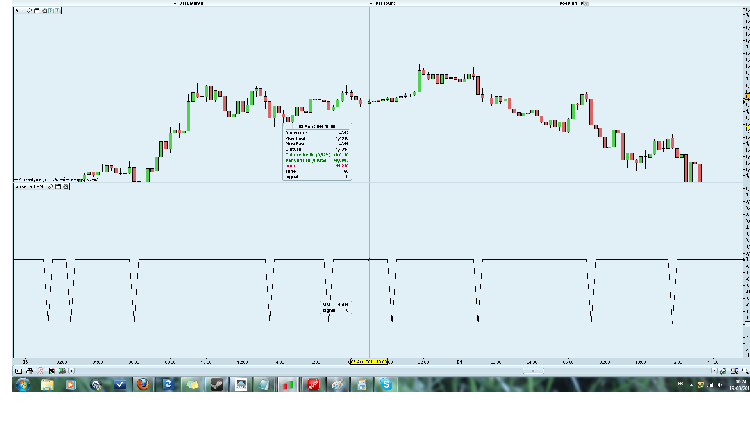Image resolution: width=750 pixels, height=422 pixels.
Task: Open the dropdown arrow at price chart top-left
Action: click(19, 8)
